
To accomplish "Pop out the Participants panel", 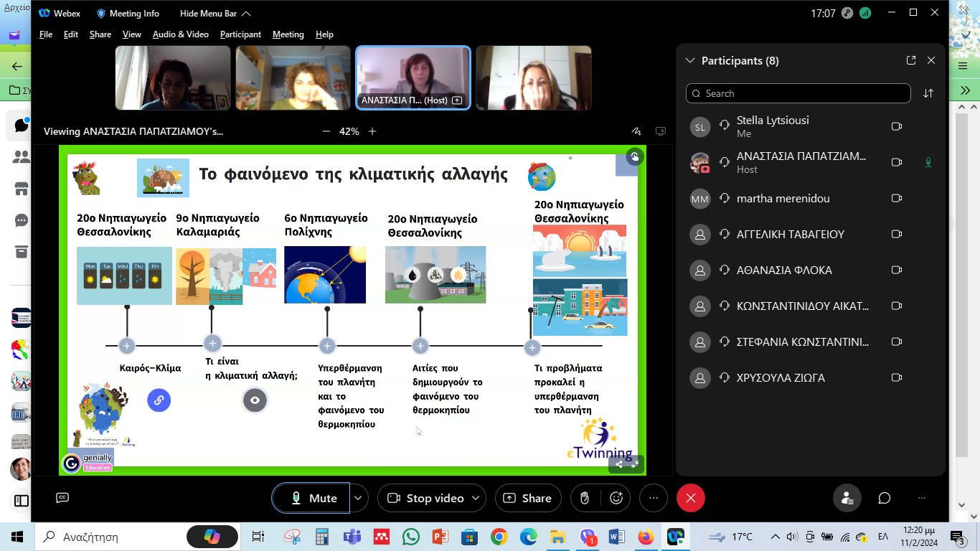I will point(911,61).
